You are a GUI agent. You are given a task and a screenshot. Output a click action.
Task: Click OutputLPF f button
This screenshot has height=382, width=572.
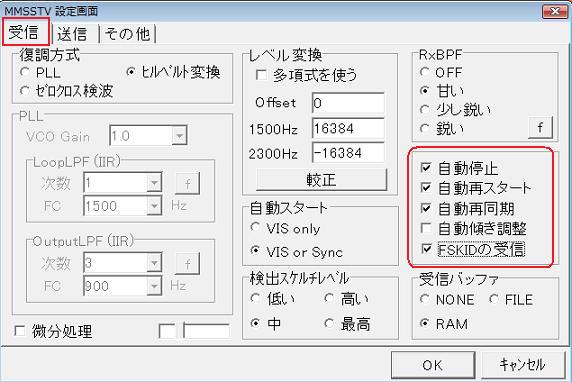[188, 263]
